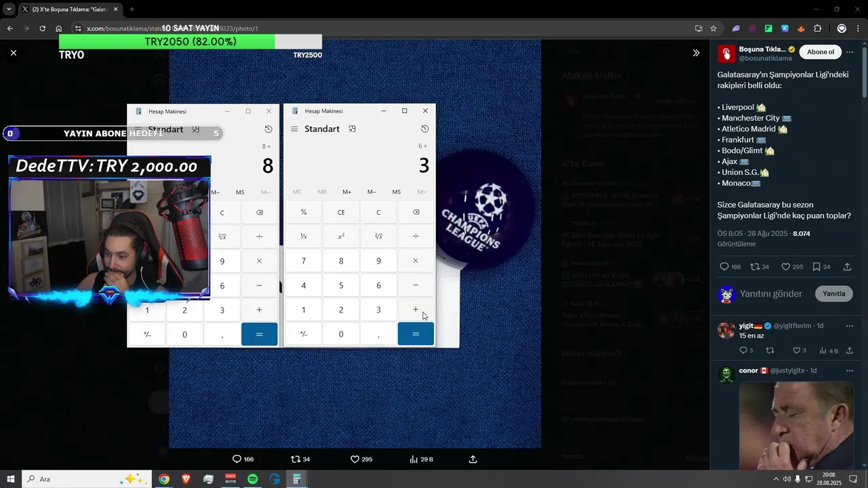
Task: Click multiply key in calculator showing 8
Action: tap(259, 261)
